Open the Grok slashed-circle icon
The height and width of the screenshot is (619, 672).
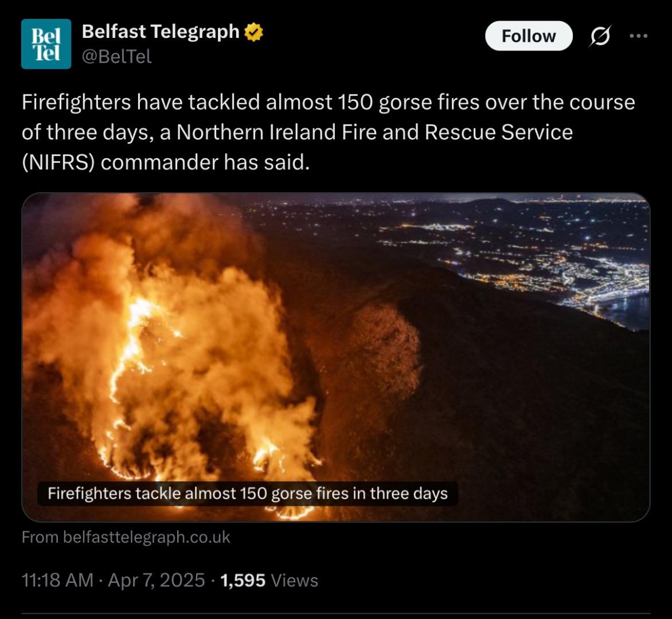600,36
